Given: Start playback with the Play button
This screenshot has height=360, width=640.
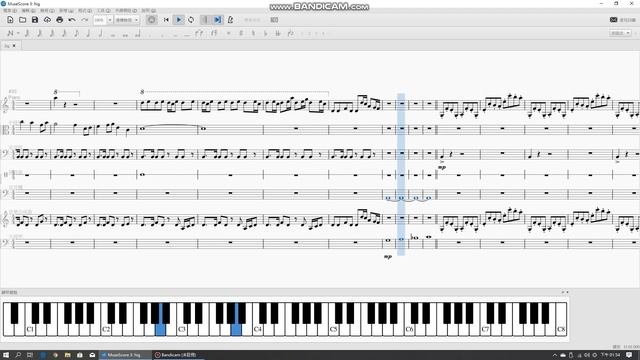Looking at the screenshot, I should (178, 20).
